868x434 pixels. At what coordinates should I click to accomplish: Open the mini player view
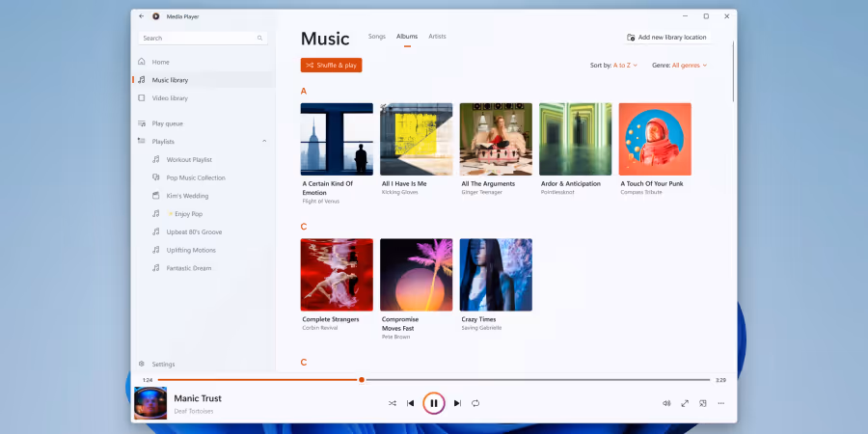(702, 403)
